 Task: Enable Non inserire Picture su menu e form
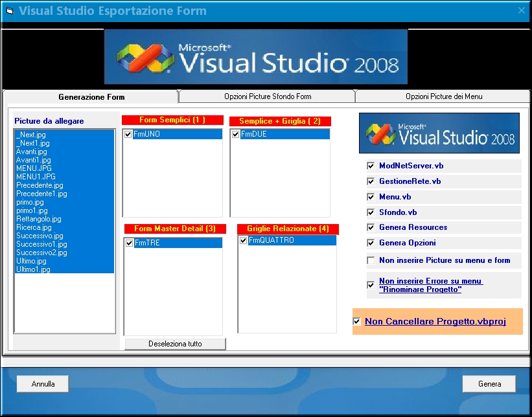click(371, 260)
